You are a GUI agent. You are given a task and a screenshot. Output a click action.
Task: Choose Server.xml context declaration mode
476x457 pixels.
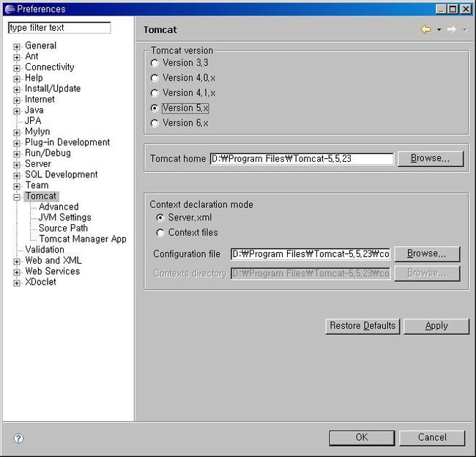(160, 218)
